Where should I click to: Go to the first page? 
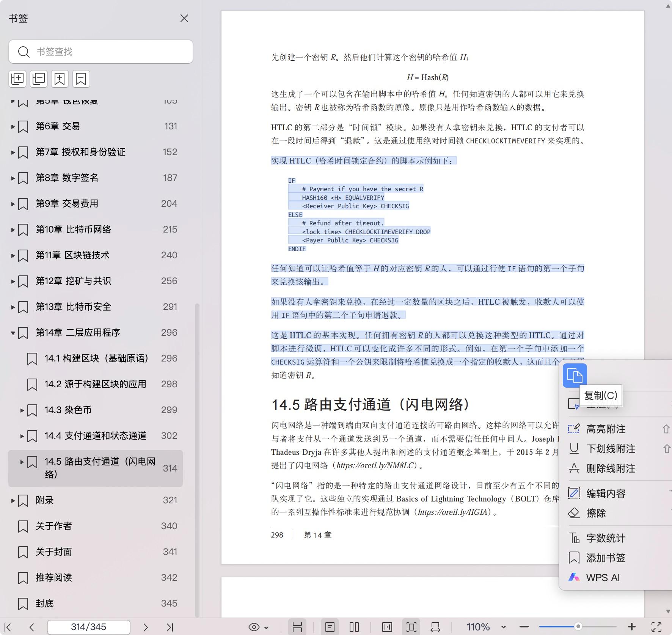tap(8, 627)
